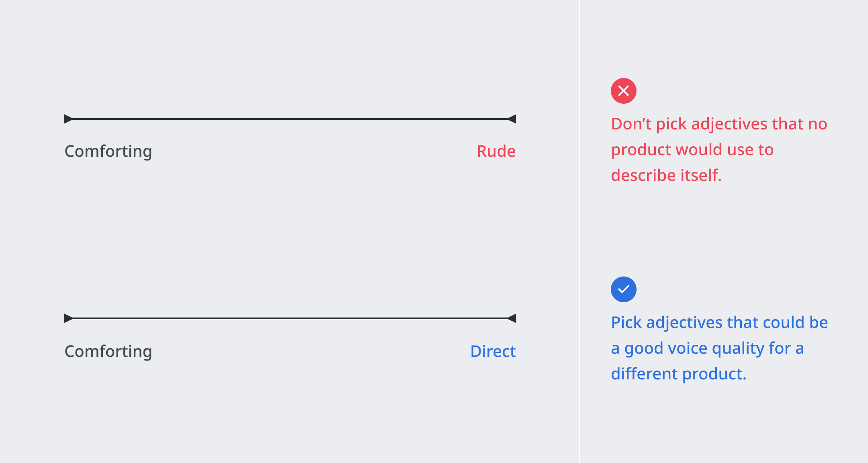Click the blue 'a good voice quality for a' line
The image size is (868, 463).
(707, 348)
